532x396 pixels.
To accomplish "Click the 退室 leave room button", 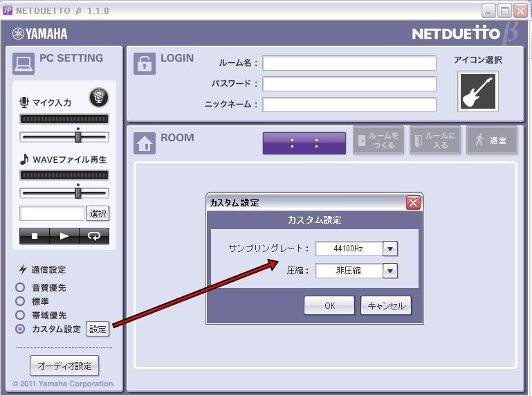I will click(x=492, y=140).
